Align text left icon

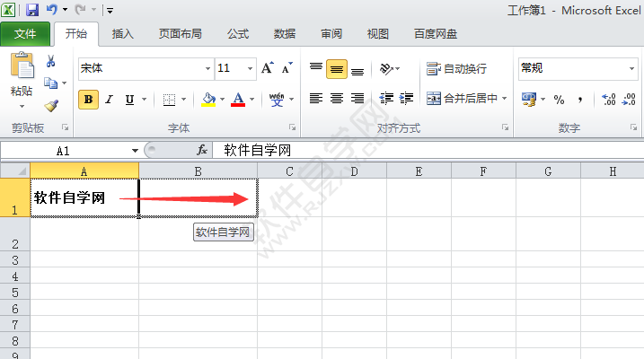click(316, 99)
